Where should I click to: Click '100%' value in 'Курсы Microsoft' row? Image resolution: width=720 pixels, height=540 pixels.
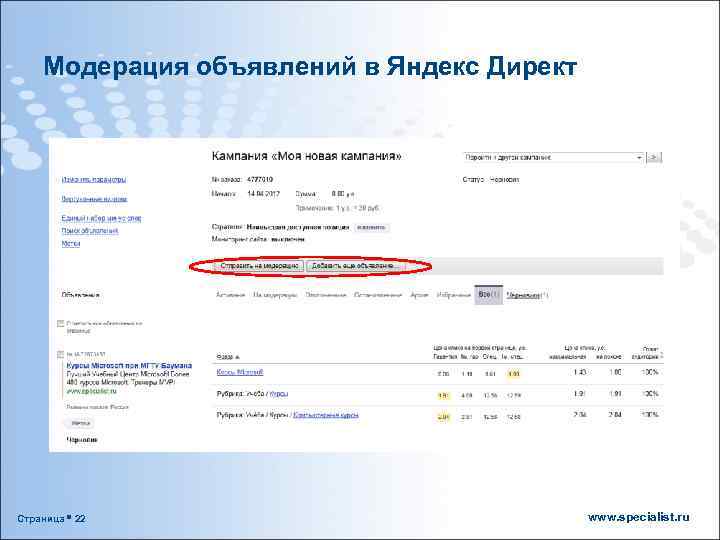point(650,372)
